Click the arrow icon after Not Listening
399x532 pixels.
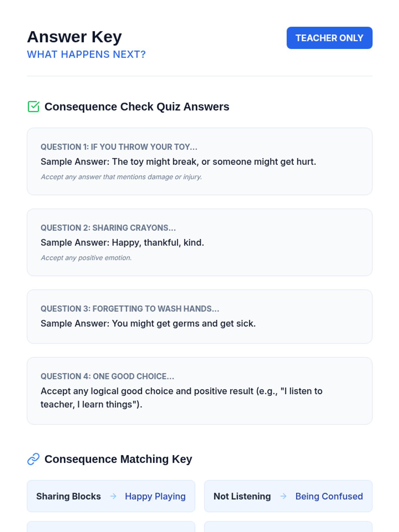284,496
